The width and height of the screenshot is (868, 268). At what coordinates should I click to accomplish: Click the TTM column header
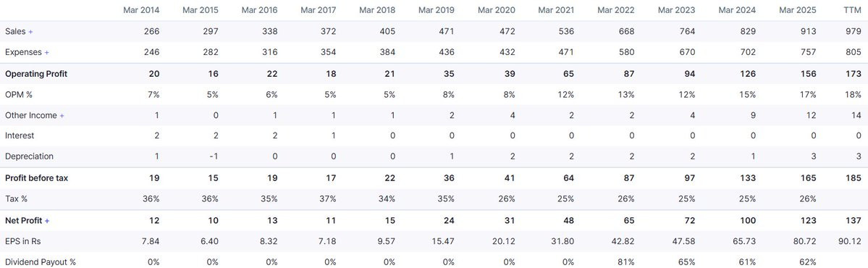tap(852, 11)
